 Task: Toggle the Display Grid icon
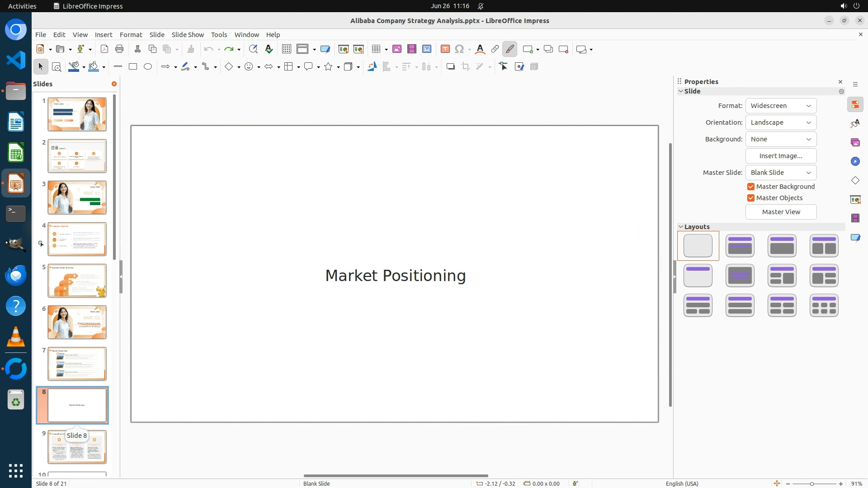point(286,49)
